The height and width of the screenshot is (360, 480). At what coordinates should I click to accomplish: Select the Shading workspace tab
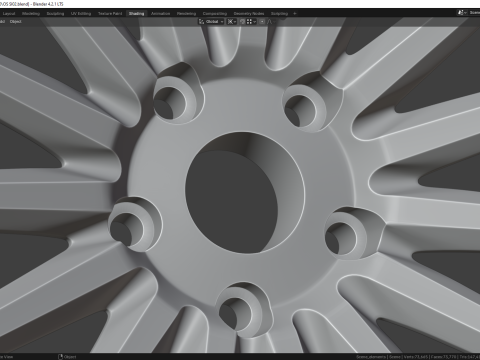[x=136, y=14]
